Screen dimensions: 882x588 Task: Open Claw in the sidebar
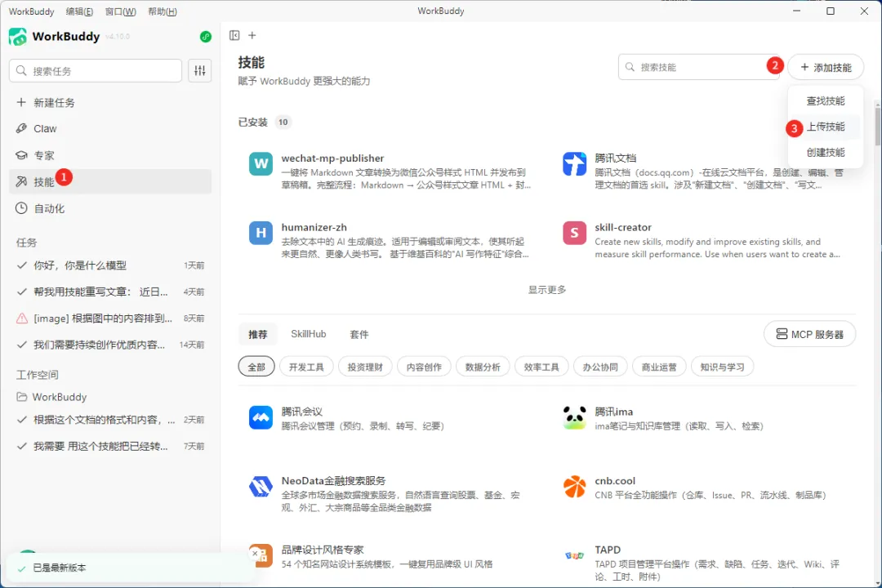point(110,129)
